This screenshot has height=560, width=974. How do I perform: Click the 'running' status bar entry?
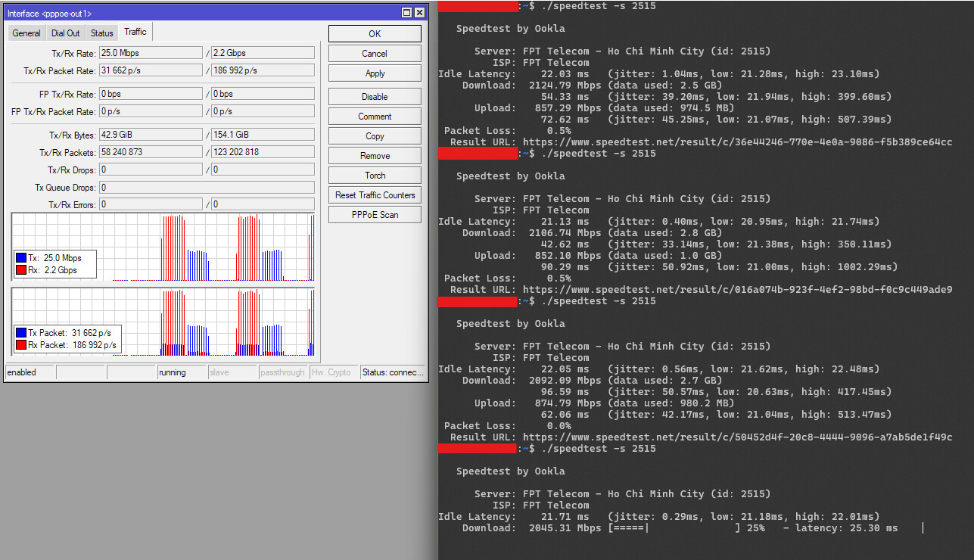pyautogui.click(x=182, y=372)
